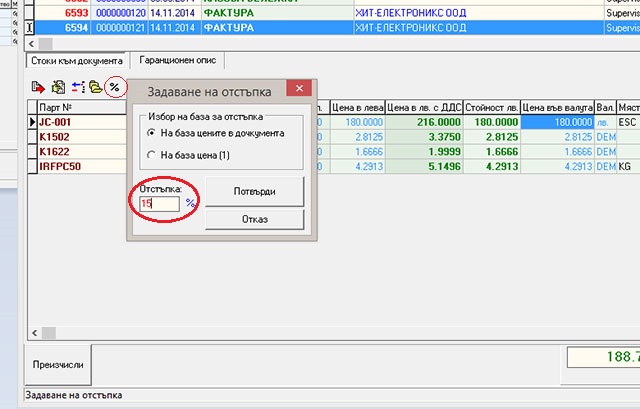The width and height of the screenshot is (640, 409).
Task: Open the Гаранционен опис tab
Action: coord(178,60)
